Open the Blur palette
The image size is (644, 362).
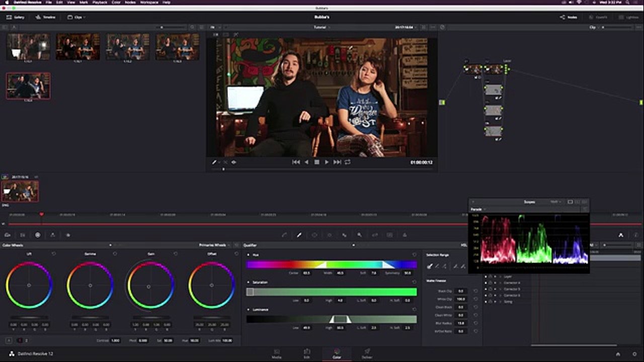345,235
